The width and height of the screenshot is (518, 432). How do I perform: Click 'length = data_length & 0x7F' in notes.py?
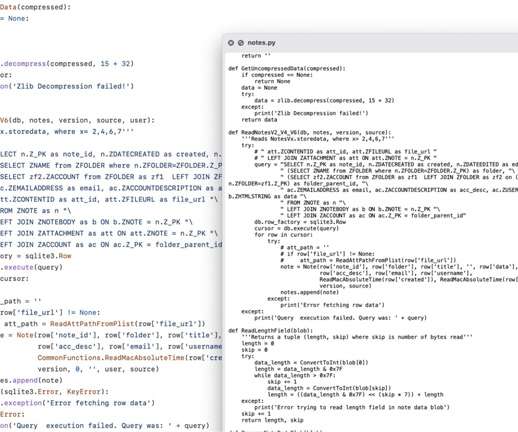pos(298,369)
